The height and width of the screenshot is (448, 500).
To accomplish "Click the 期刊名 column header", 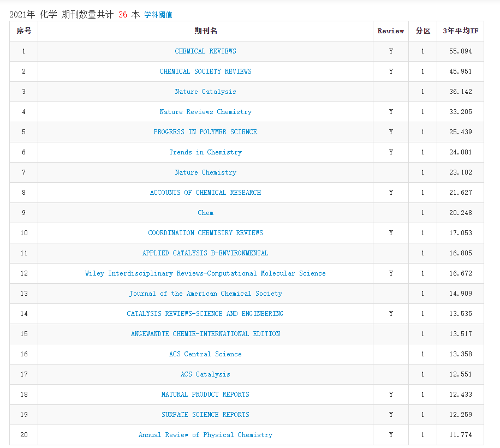I will [x=206, y=31].
